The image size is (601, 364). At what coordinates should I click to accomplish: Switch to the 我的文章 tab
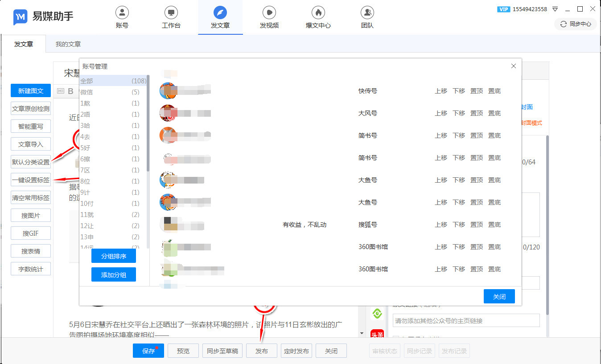pyautogui.click(x=68, y=44)
